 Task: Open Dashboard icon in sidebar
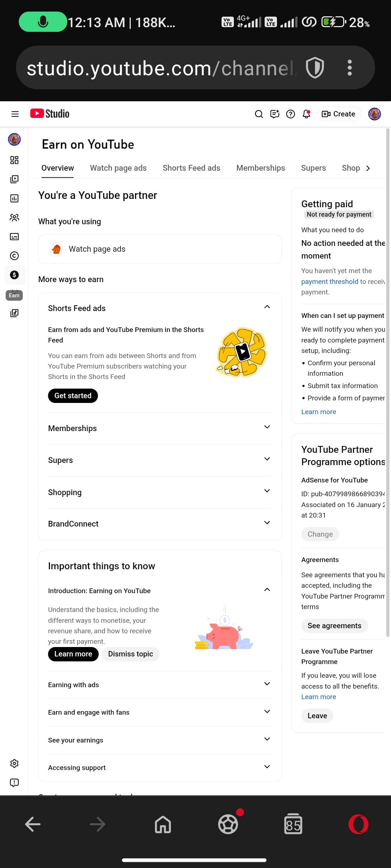point(14,160)
